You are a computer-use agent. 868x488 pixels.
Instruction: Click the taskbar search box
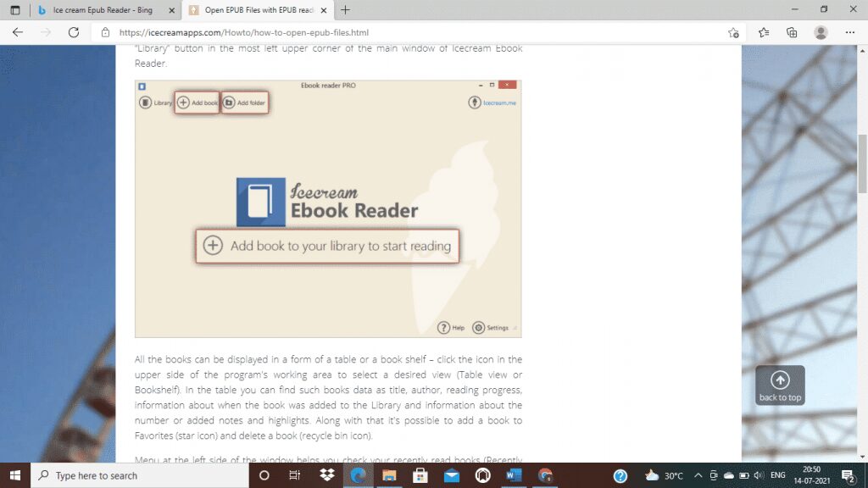[140, 475]
